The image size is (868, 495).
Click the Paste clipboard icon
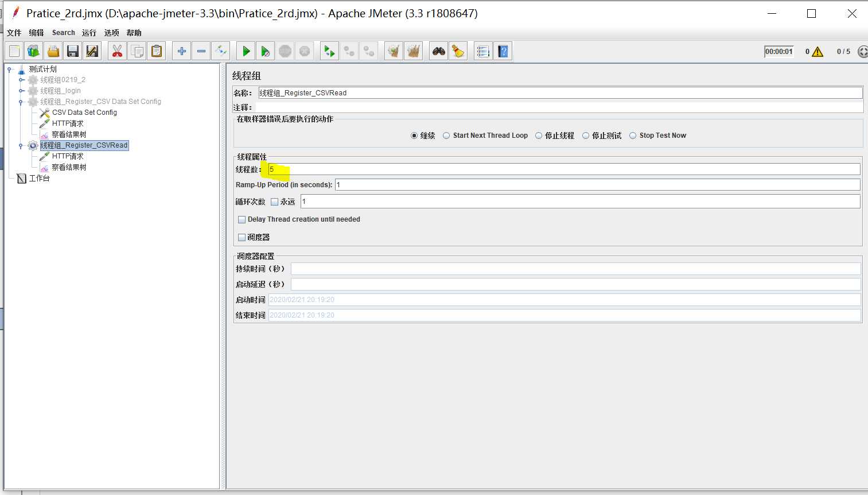157,51
